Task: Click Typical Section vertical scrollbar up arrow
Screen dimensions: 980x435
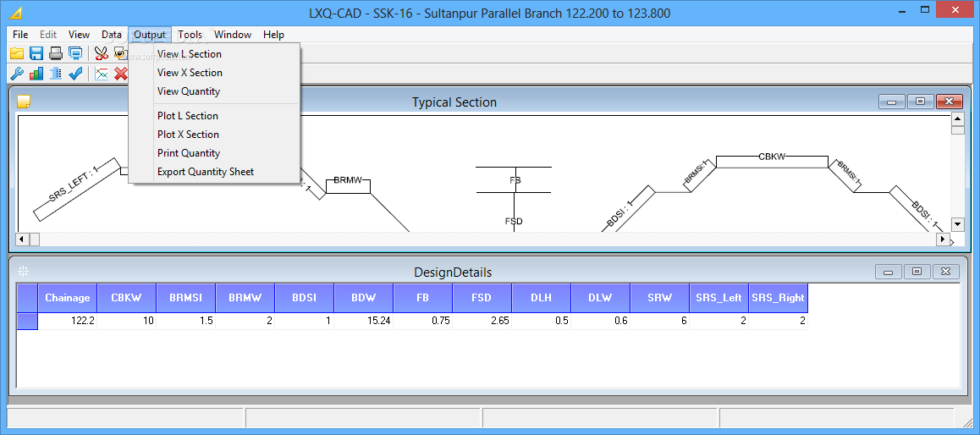Action: click(957, 119)
